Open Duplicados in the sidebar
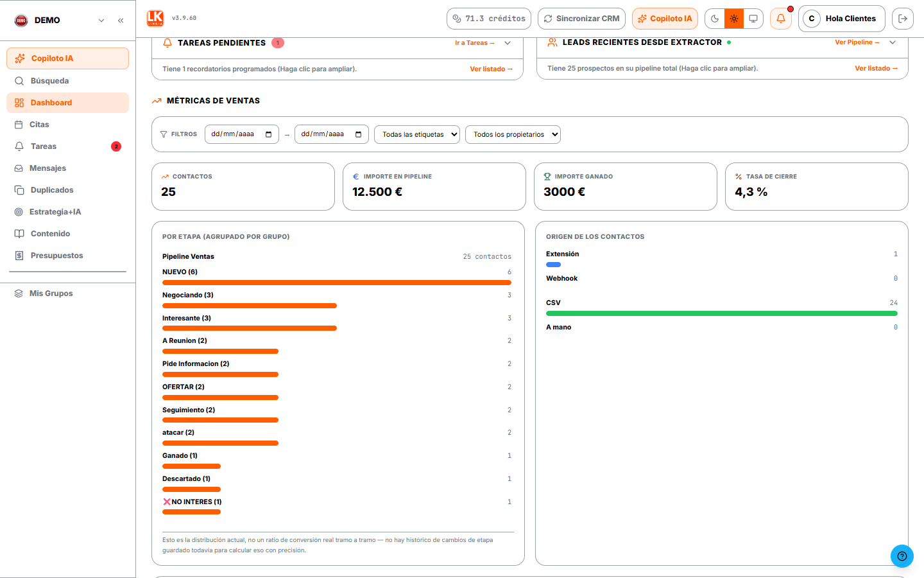This screenshot has width=924, height=578. pos(67,190)
